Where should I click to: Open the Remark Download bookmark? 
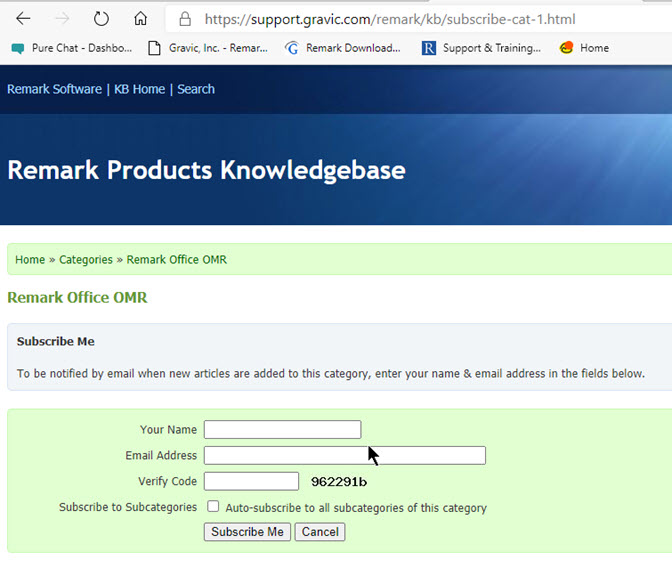(343, 48)
